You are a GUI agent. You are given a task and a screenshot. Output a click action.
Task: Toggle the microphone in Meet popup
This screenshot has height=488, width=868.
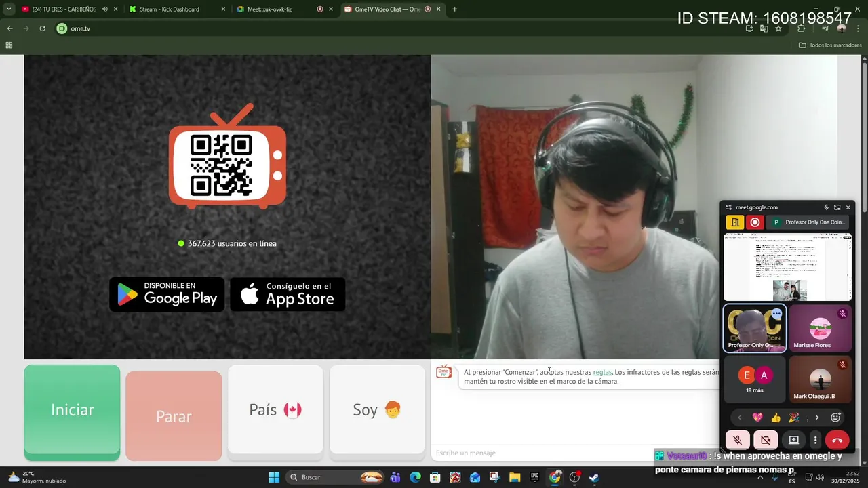(x=737, y=440)
